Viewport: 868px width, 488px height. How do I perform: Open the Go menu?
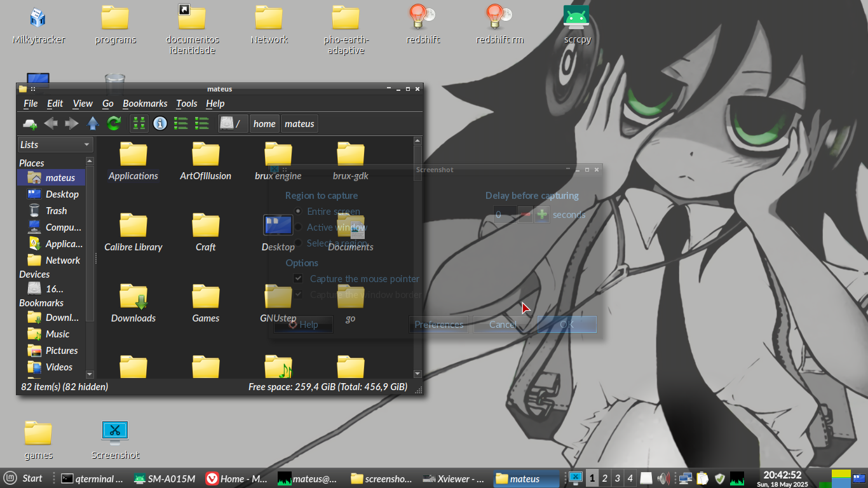point(108,104)
